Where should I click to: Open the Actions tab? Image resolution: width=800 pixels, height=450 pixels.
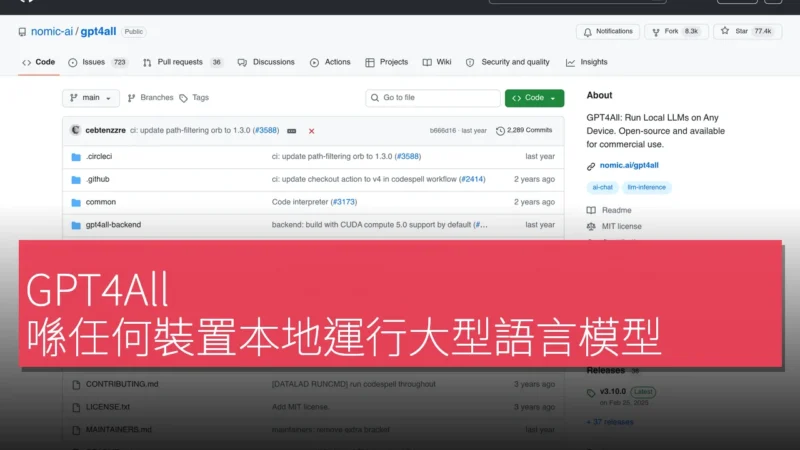330,62
